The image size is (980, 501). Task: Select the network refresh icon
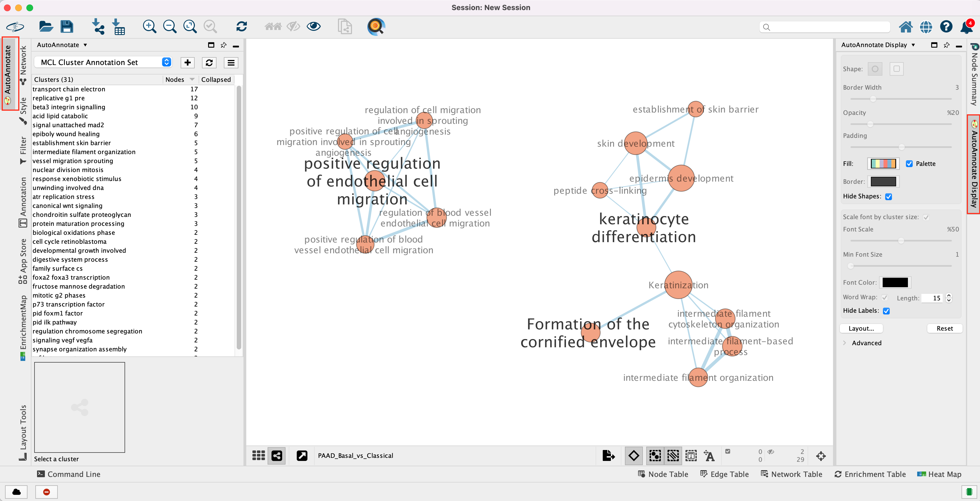pyautogui.click(x=242, y=26)
